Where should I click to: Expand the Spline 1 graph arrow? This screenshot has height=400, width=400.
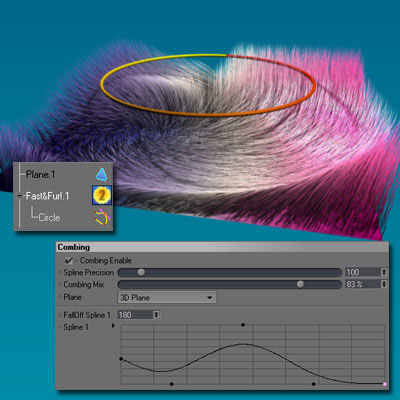coord(113,326)
